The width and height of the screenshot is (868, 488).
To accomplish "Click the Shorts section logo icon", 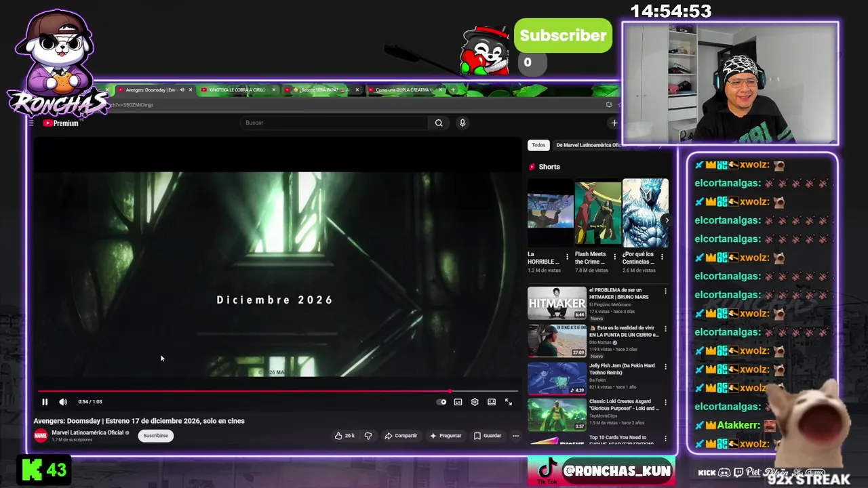I will pos(532,167).
